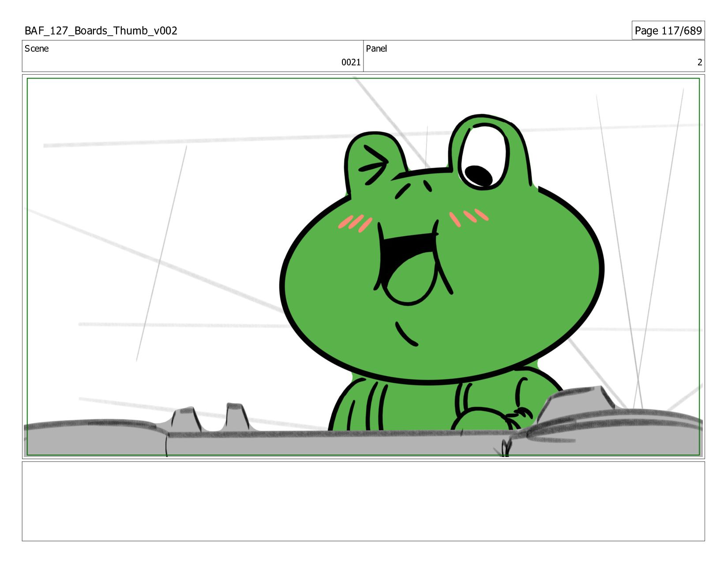Viewport: 728px width, 563px height.
Task: Click the BAF_127_Boards_Thumb_v002 title text
Action: pyautogui.click(x=101, y=30)
